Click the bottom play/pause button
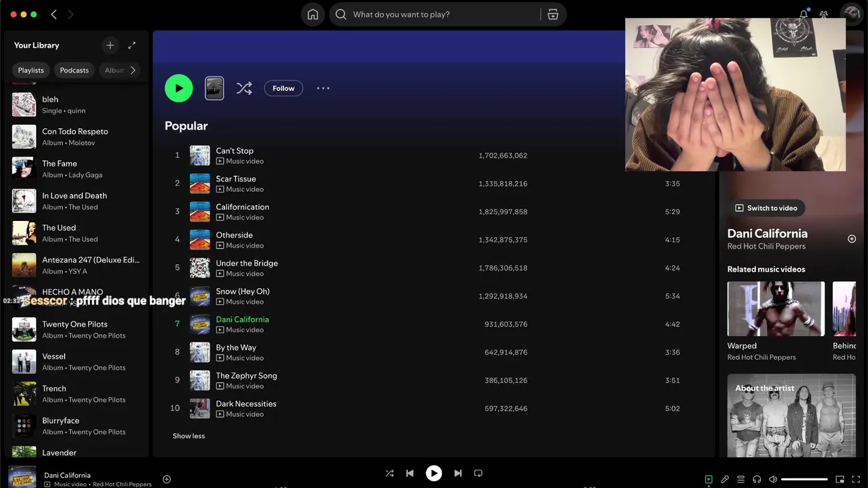 [x=434, y=473]
